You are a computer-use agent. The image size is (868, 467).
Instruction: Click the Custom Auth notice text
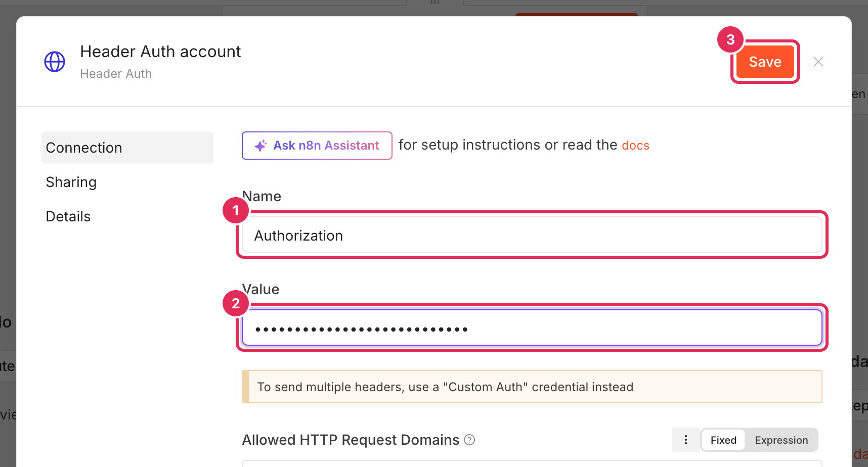tap(445, 387)
